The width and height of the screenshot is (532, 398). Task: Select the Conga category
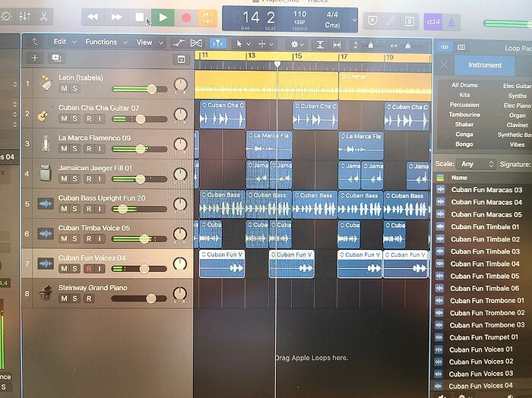(x=464, y=134)
